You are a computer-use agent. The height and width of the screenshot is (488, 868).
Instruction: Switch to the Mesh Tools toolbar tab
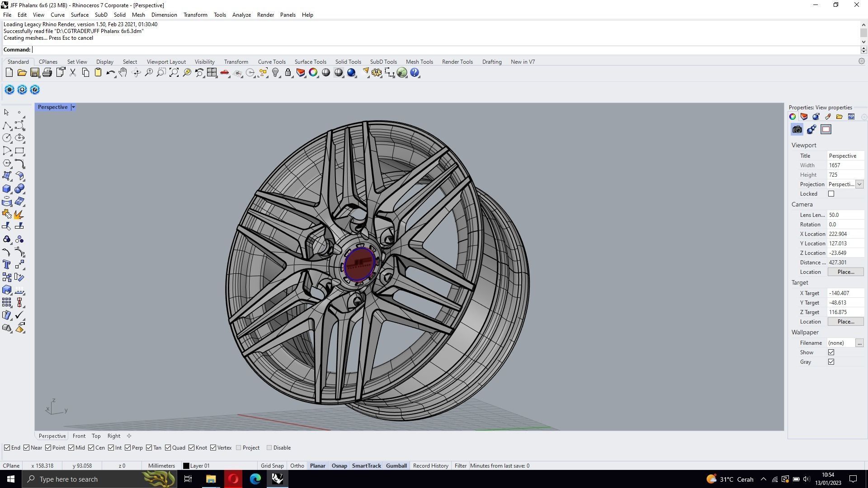click(x=419, y=62)
